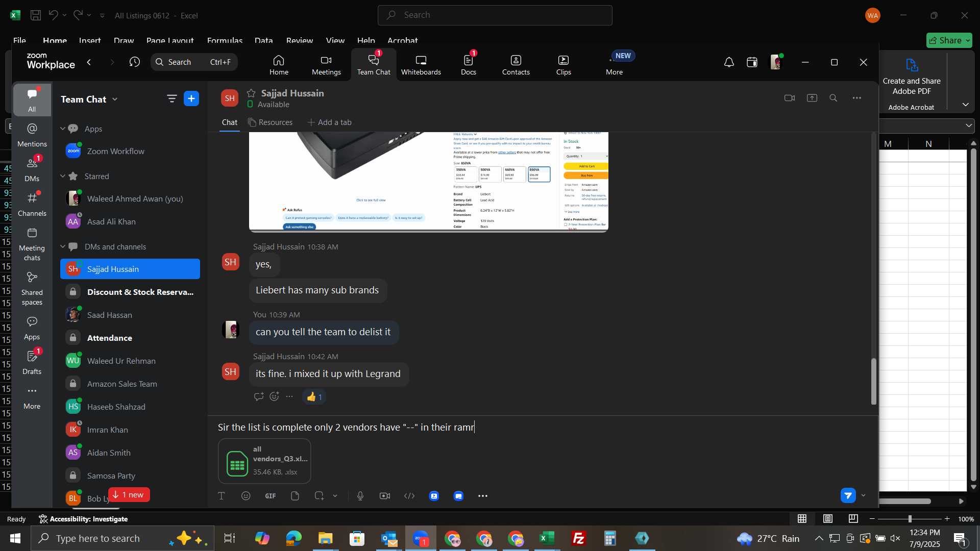Image resolution: width=980 pixels, height=551 pixels.
Task: Open the send options dropdown arrow
Action: coord(864,495)
